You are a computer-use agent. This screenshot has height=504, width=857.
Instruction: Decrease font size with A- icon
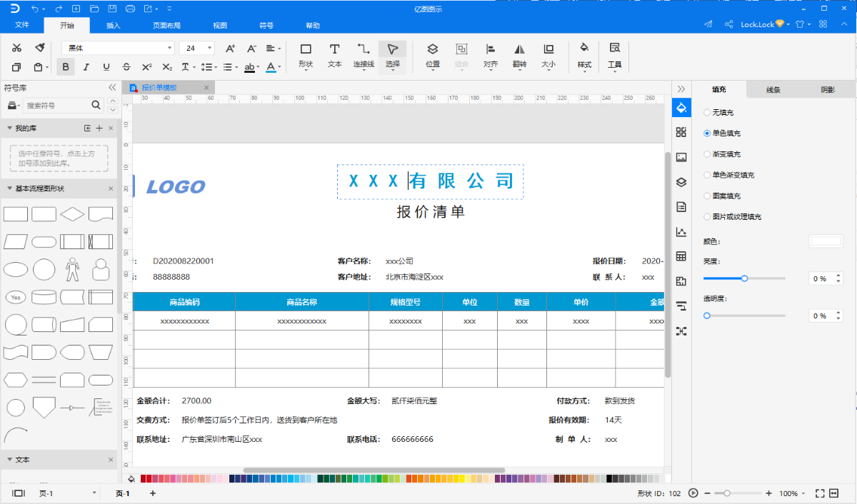[251, 49]
